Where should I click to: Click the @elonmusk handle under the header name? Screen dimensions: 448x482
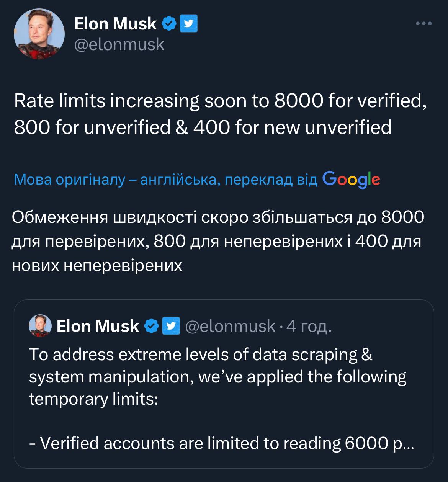coord(119,45)
